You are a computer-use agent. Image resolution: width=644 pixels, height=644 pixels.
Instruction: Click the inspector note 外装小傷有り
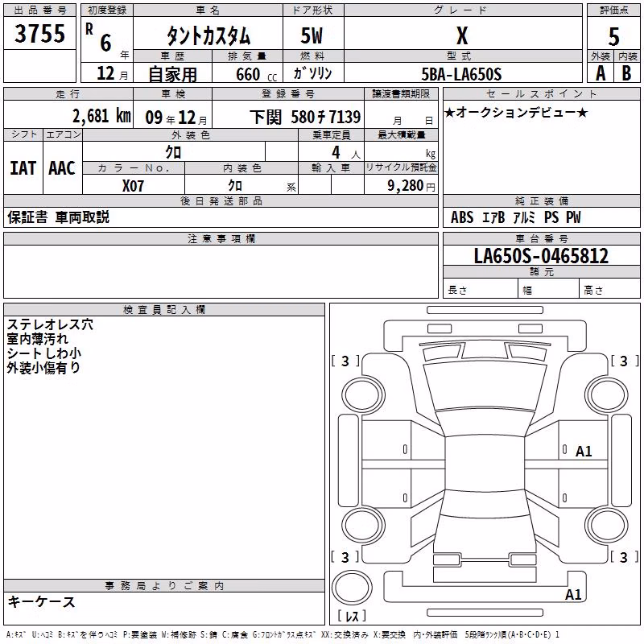pyautogui.click(x=43, y=368)
